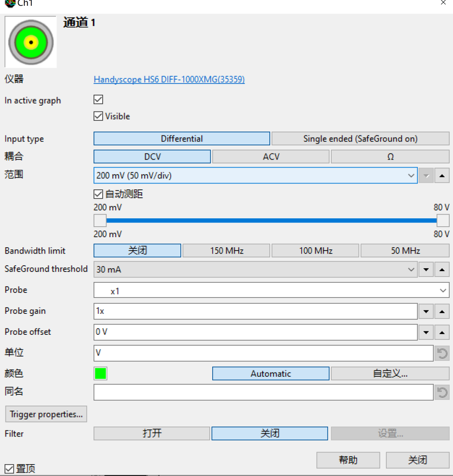Uncheck the Visible checkbox
The image size is (453, 476).
[99, 116]
